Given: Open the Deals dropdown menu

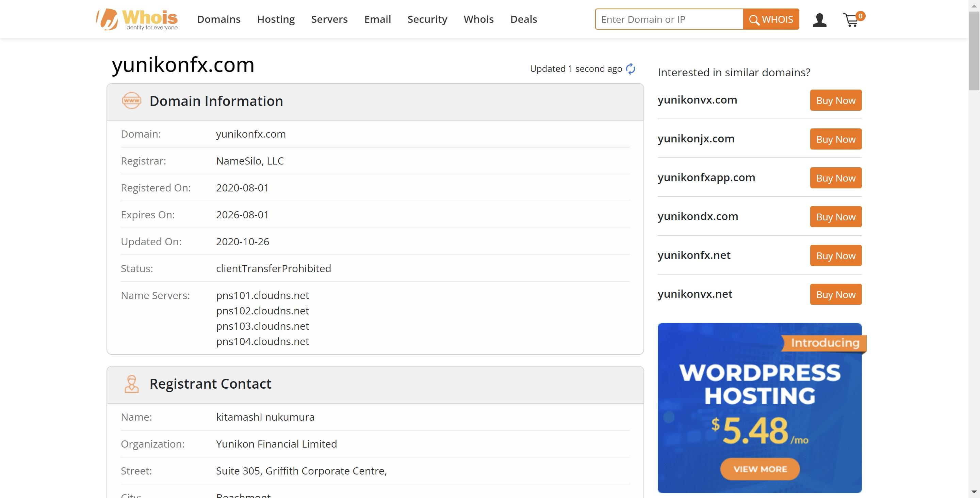Looking at the screenshot, I should pos(524,19).
